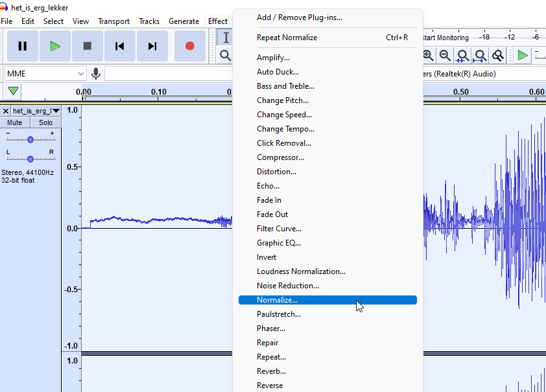Select the magnifier Zoom tool

point(226,55)
